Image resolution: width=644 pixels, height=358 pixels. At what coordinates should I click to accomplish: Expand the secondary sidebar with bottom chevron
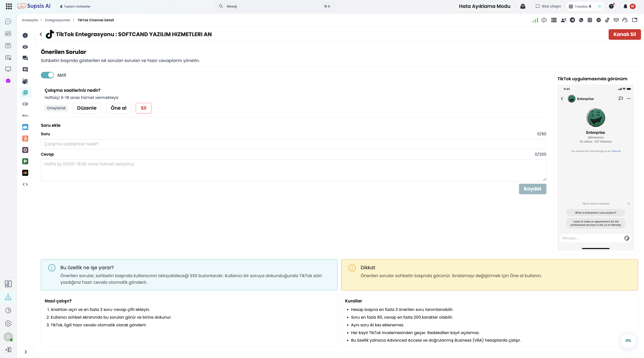point(25,352)
